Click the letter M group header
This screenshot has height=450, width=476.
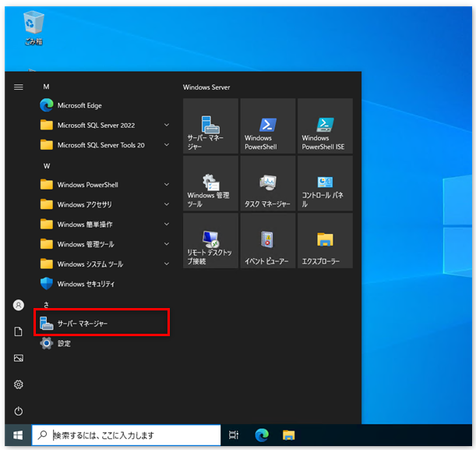pos(46,87)
